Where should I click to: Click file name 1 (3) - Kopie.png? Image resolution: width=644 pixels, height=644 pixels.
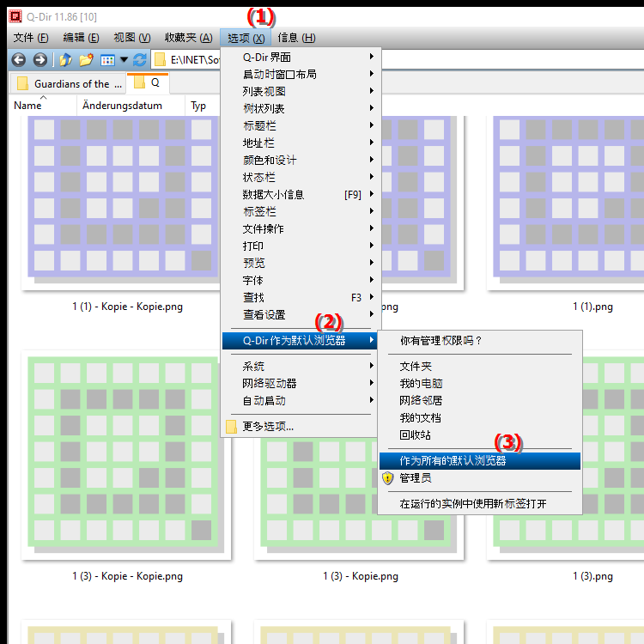360,576
